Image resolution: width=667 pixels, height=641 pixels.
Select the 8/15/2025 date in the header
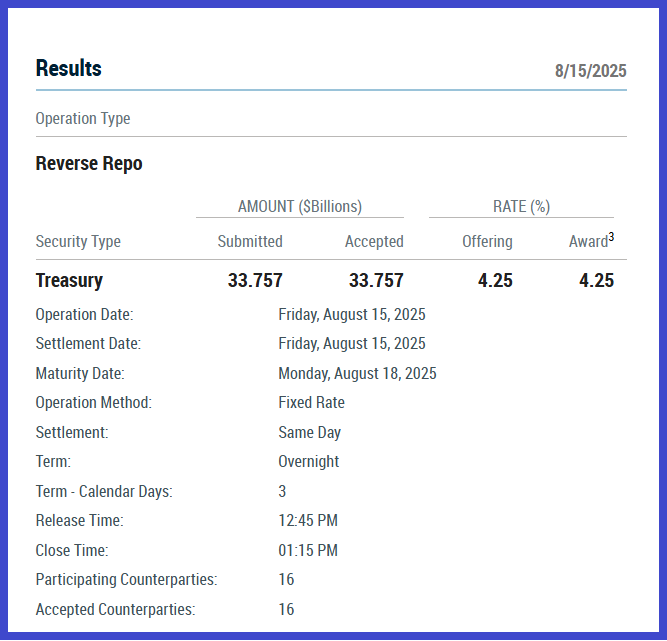pyautogui.click(x=590, y=71)
